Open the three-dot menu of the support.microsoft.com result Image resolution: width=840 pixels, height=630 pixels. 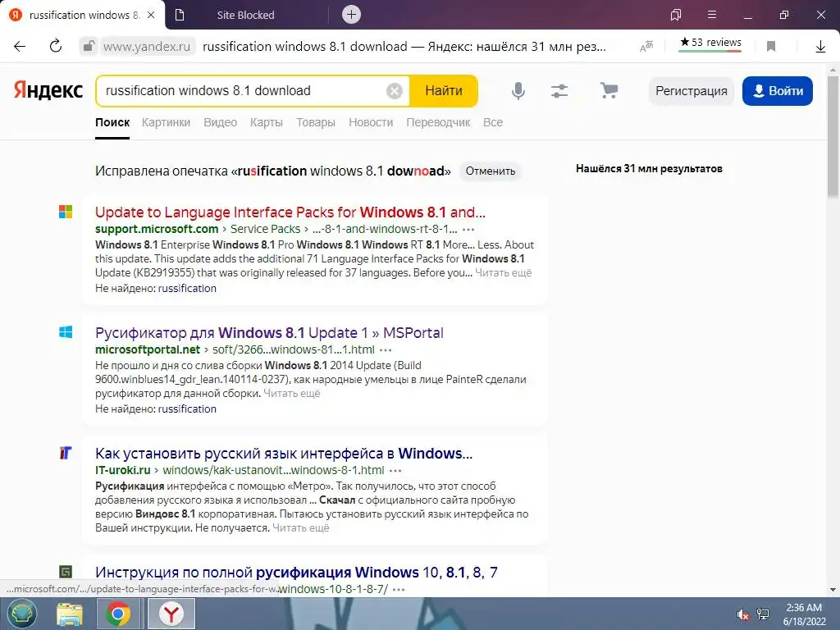tap(468, 230)
